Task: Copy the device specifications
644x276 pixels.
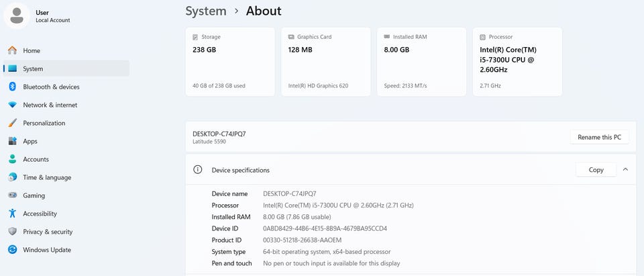Action: click(x=596, y=170)
